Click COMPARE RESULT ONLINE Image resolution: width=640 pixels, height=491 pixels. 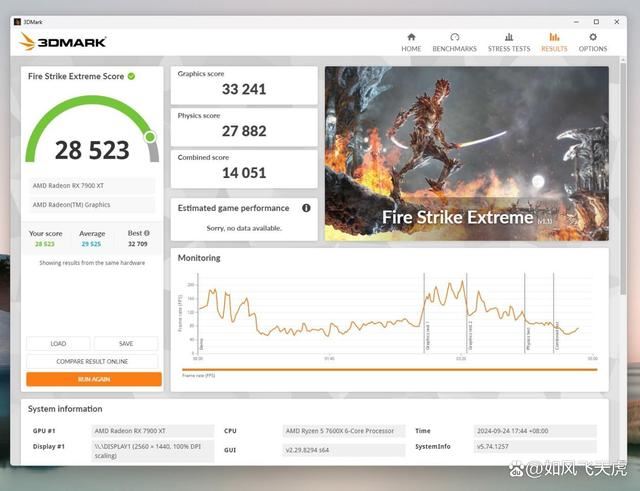tap(92, 361)
